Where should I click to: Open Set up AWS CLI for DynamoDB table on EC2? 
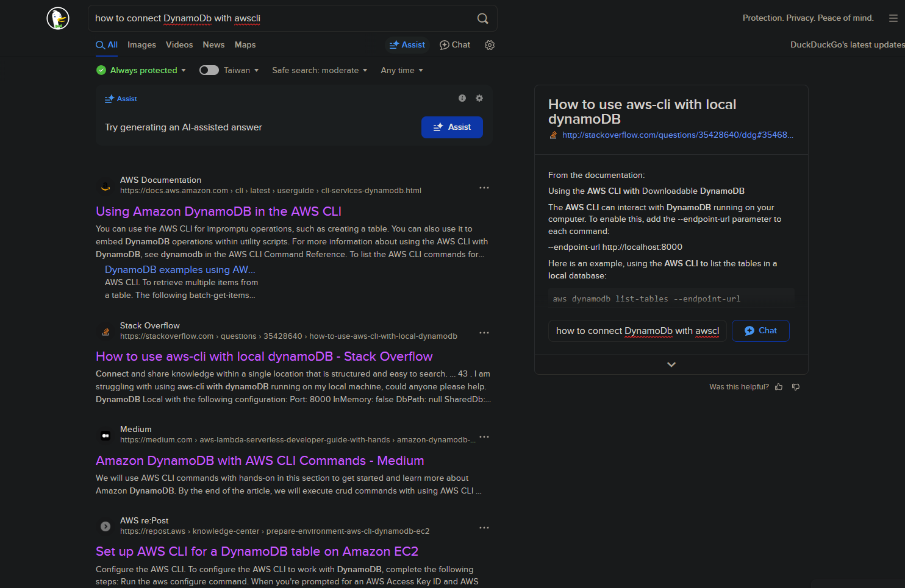(x=257, y=551)
